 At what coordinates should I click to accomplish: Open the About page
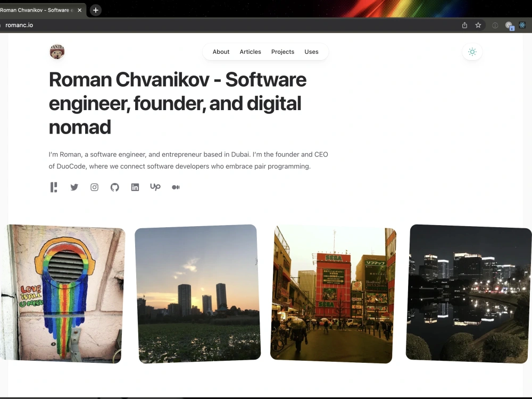[x=221, y=52]
